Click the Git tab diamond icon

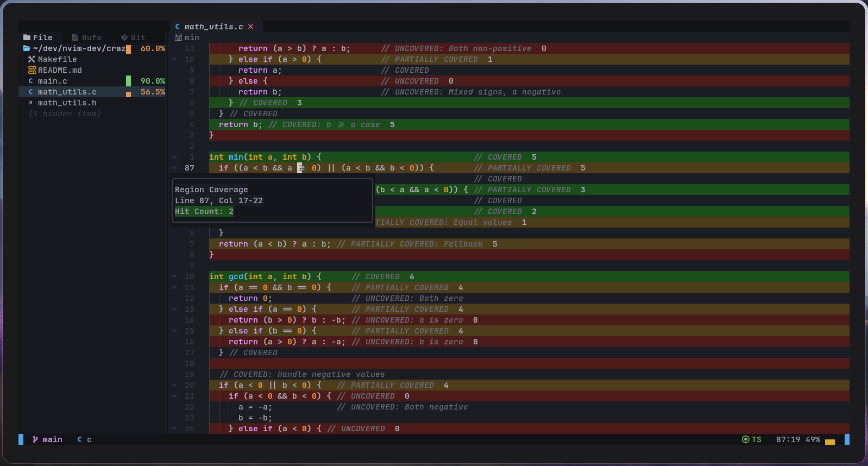click(x=124, y=37)
